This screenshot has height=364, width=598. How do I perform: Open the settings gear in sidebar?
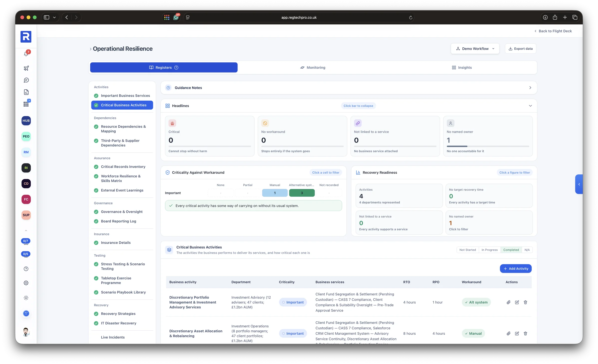[x=26, y=283]
